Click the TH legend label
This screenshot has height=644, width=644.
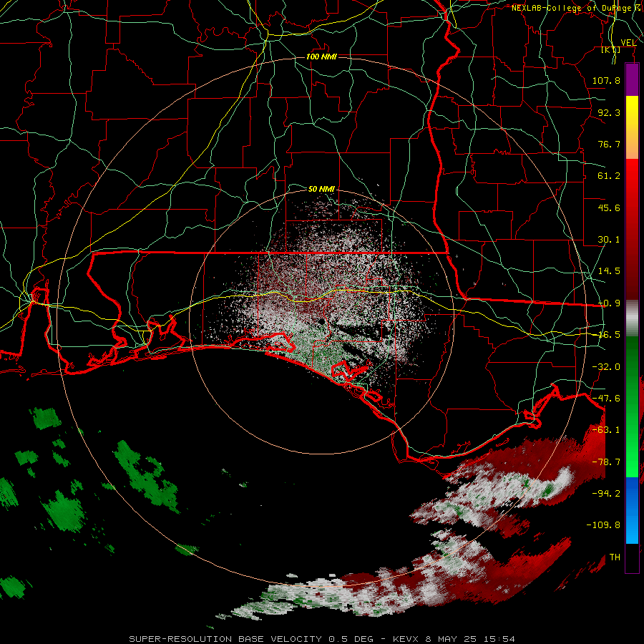615,557
